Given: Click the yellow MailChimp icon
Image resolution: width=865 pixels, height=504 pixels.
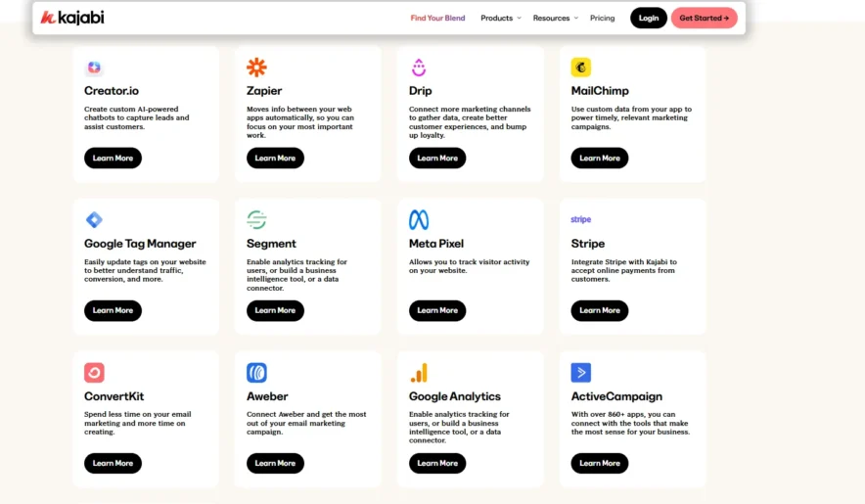Looking at the screenshot, I should click(581, 68).
